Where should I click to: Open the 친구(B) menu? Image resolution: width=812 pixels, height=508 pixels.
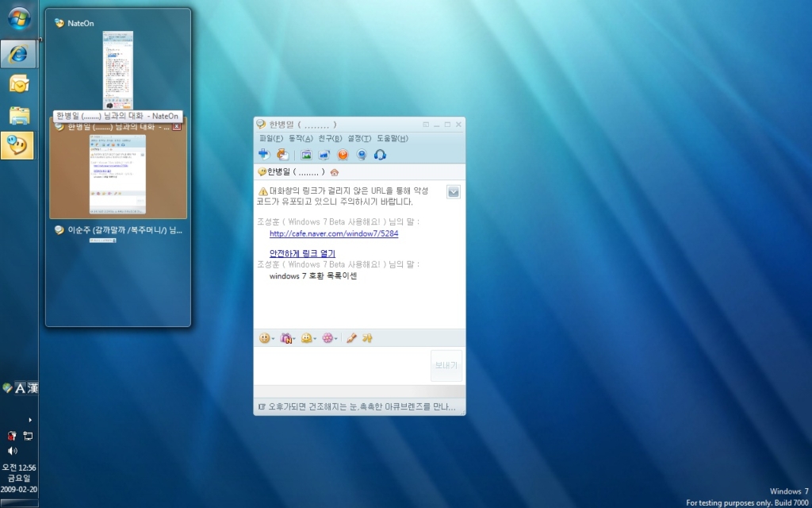[330, 138]
